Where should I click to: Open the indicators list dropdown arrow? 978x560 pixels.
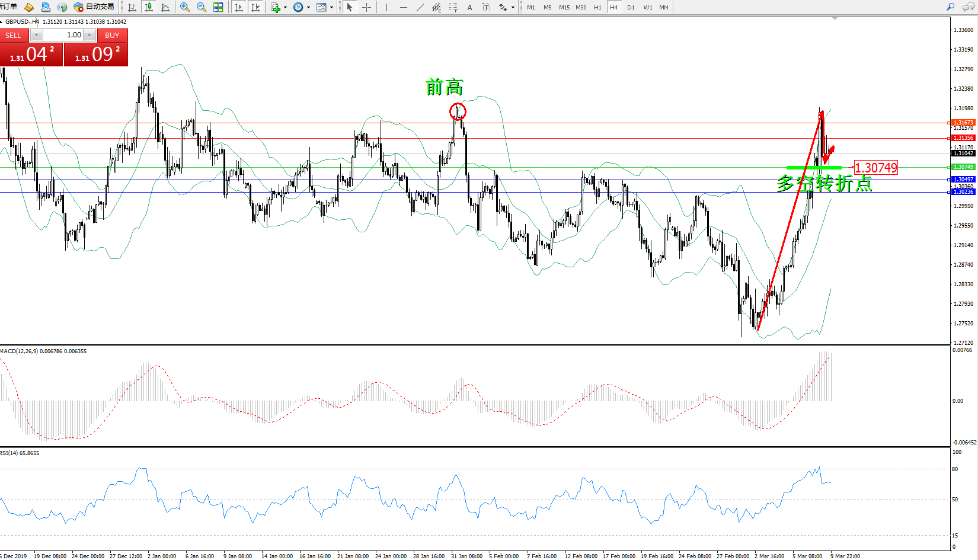click(x=285, y=8)
